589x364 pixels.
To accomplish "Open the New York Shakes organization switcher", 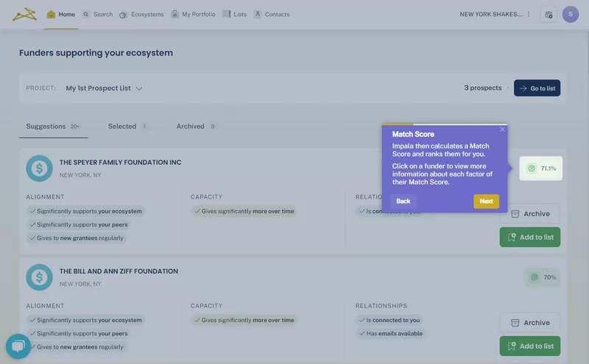I will tap(490, 15).
